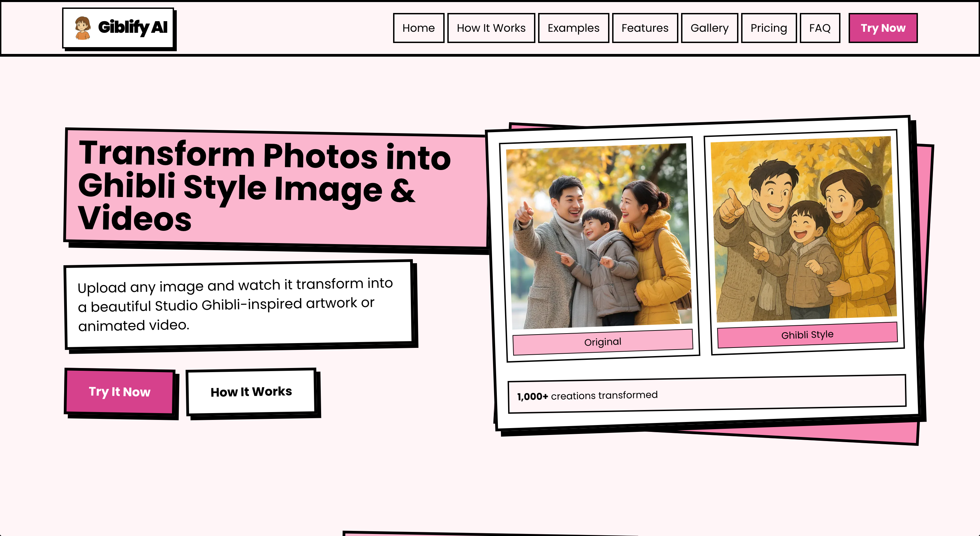The image size is (980, 536).
Task: Click the Original label under photo
Action: (602, 342)
